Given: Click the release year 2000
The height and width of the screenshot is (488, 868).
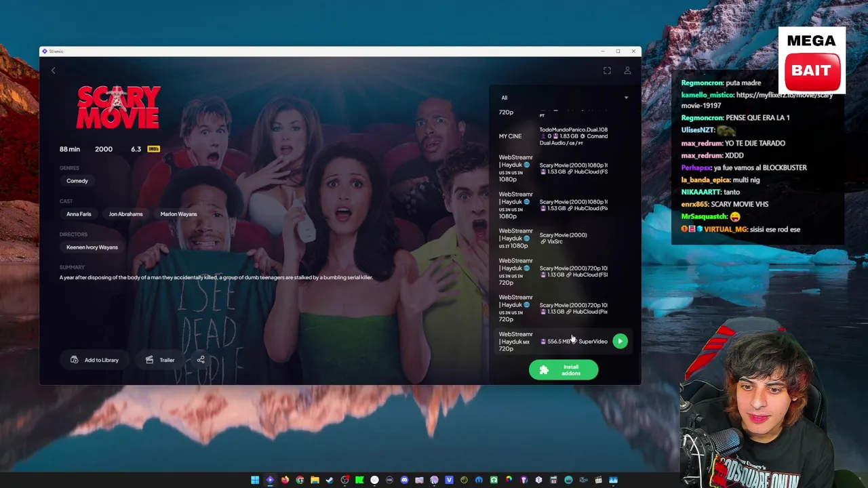Looking at the screenshot, I should click(104, 149).
